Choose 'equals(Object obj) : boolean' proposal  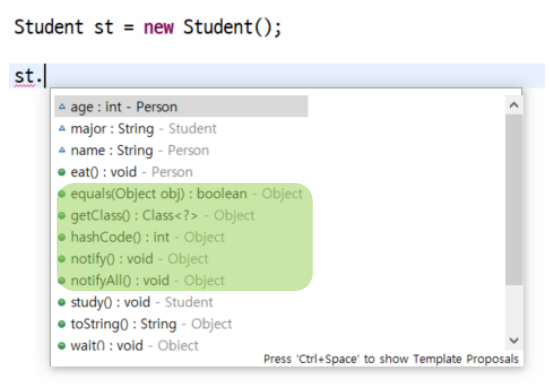(x=180, y=194)
